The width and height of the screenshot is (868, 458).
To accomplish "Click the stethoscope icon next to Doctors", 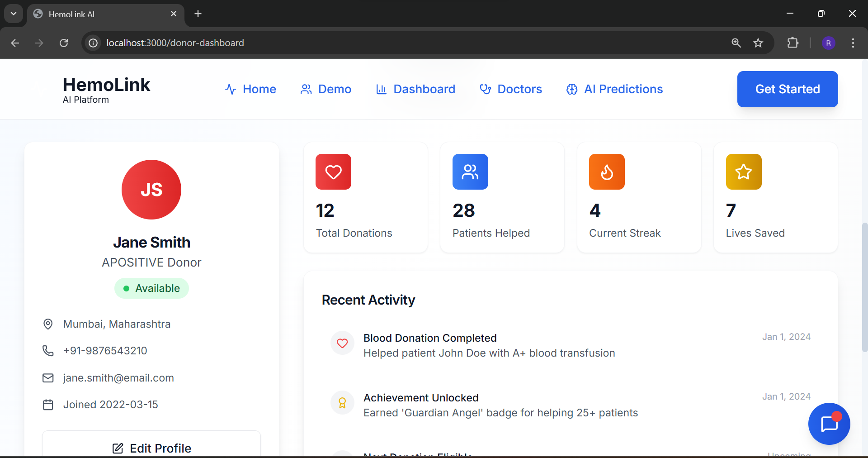I will click(x=485, y=89).
